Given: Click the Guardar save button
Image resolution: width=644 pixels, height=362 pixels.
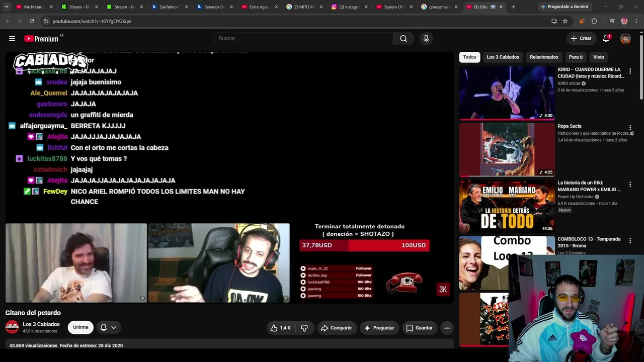Looking at the screenshot, I should (x=419, y=328).
